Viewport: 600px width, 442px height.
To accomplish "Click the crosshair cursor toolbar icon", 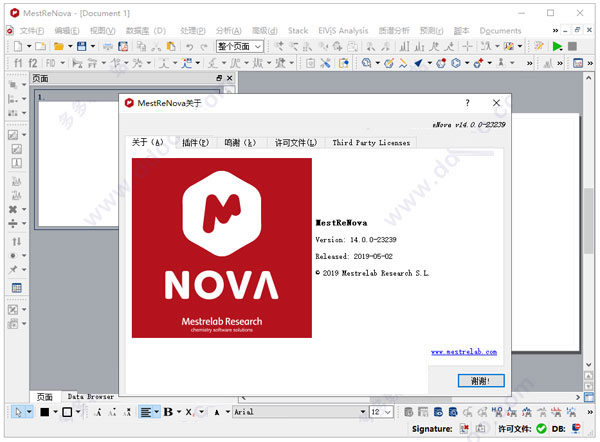I will (467, 46).
